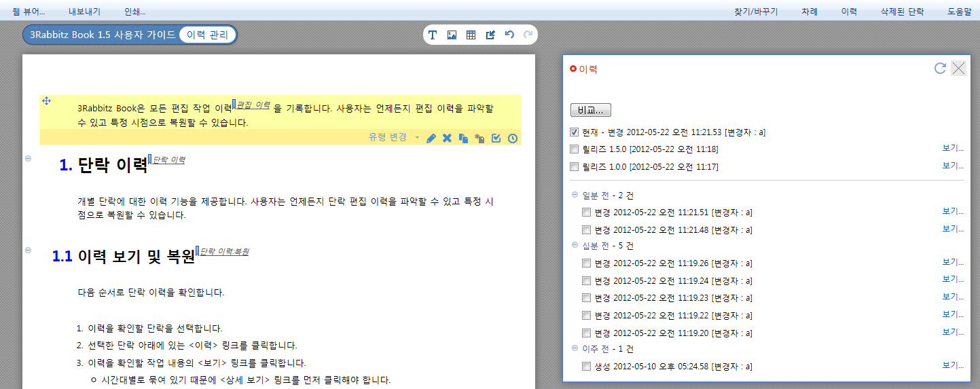
Task: Open the 찾기/바꾸기 menu
Action: click(755, 12)
